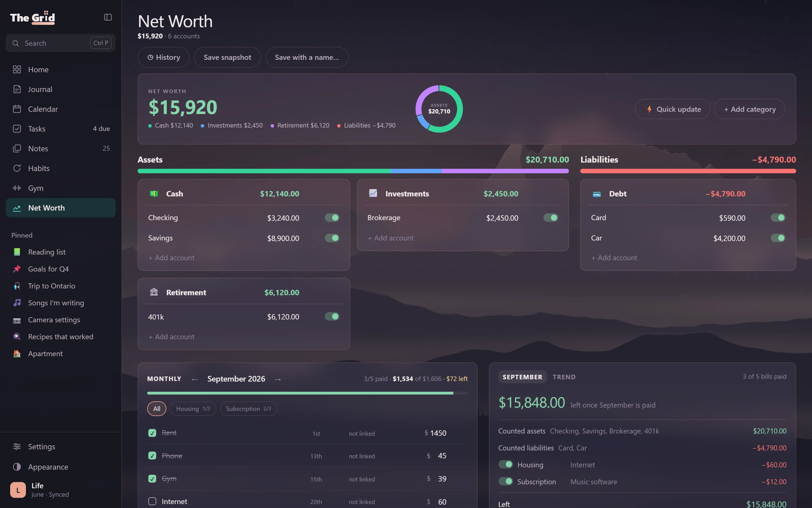Open pinned Reading list note
This screenshot has height=508, width=812.
[x=60, y=252]
